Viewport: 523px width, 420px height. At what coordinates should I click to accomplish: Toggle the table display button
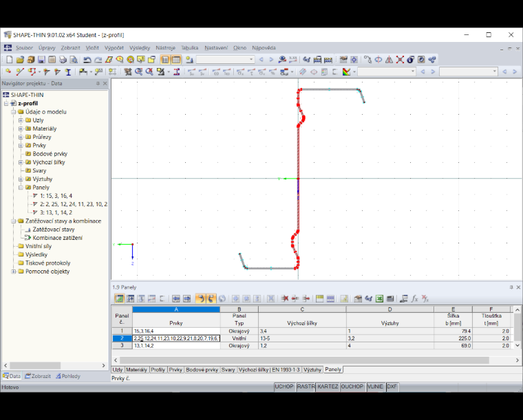[176, 60]
